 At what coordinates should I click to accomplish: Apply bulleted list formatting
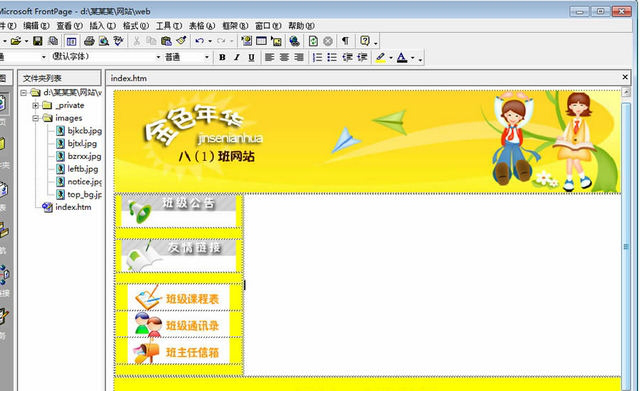(x=332, y=58)
